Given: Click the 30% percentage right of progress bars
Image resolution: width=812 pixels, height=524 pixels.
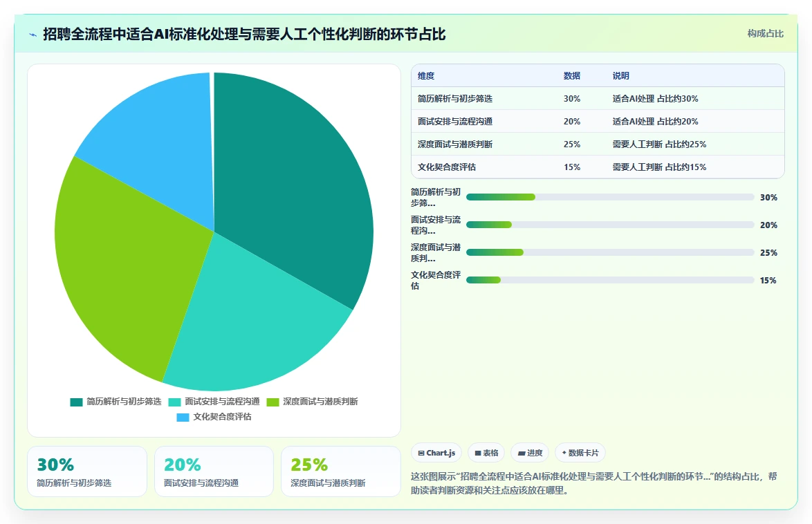Looking at the screenshot, I should coord(768,197).
